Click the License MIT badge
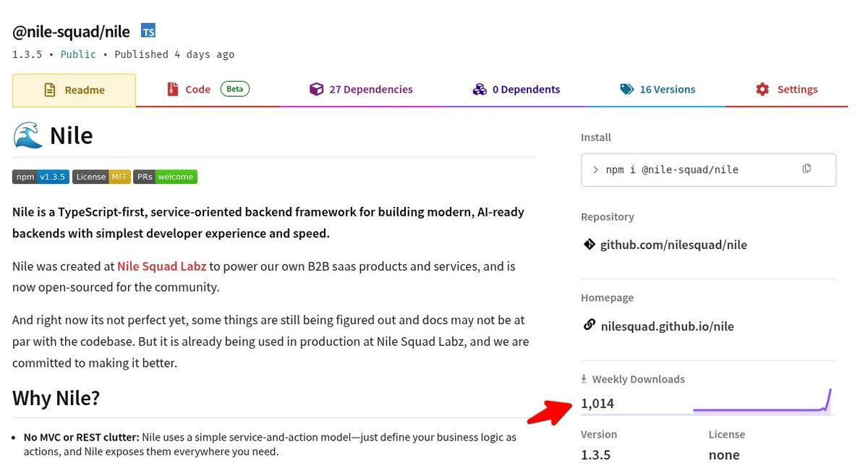Viewport: 868px width, 466px height. tap(101, 177)
